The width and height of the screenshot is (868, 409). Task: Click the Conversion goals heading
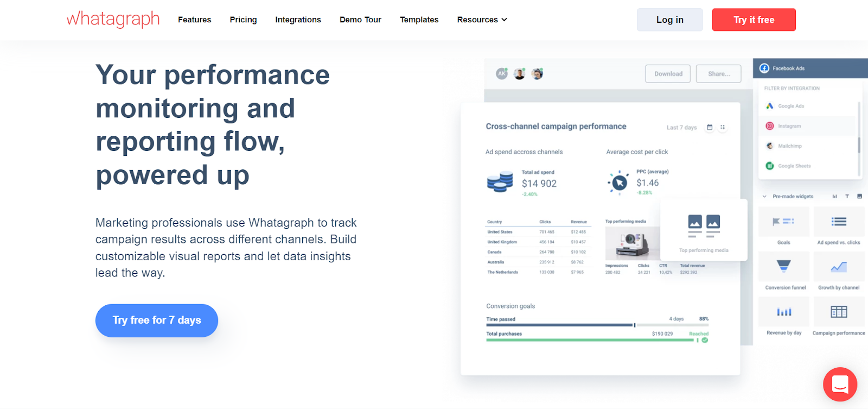pyautogui.click(x=510, y=306)
